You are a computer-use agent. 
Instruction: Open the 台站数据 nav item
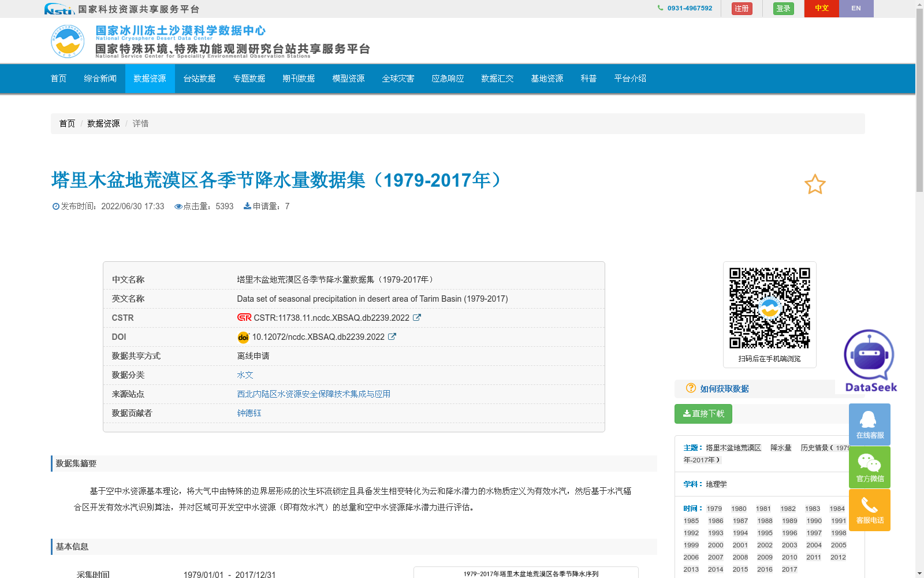200,79
